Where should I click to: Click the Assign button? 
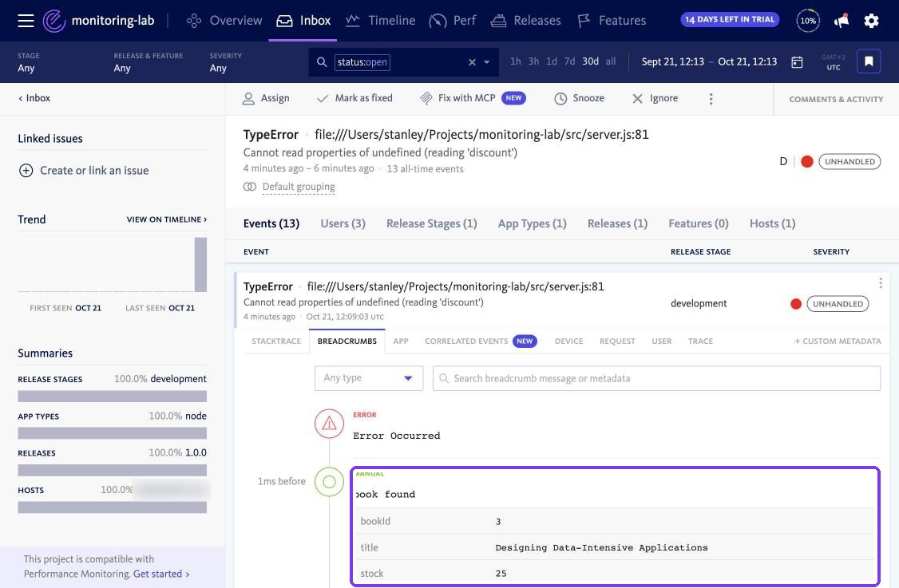[266, 99]
